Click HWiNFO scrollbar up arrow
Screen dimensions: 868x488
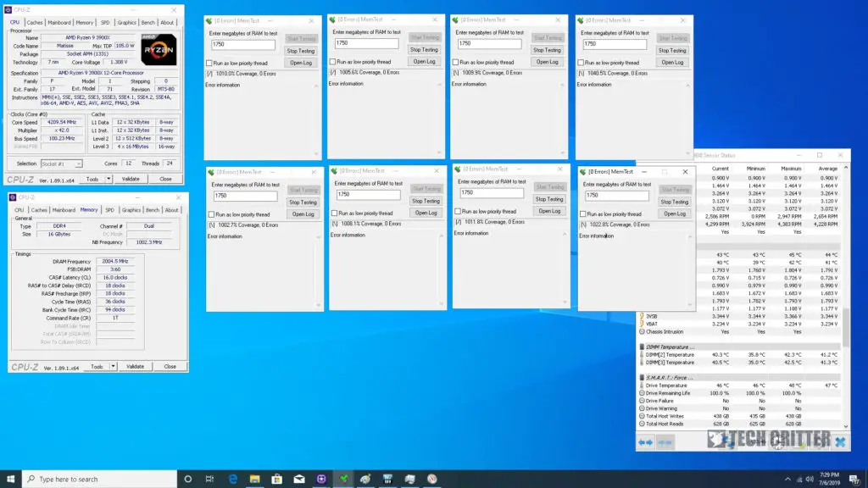(846, 168)
